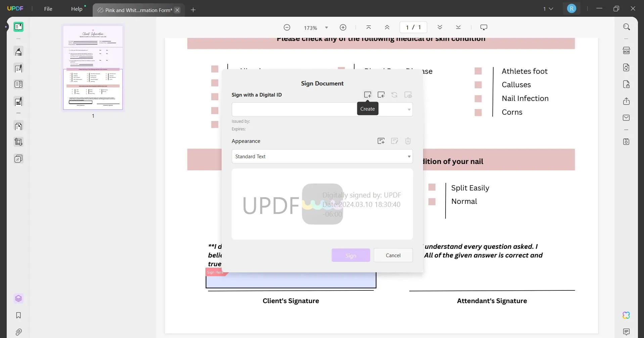Image resolution: width=644 pixels, height=338 pixels.
Task: Open the Standard Text appearance dropdown
Action: pos(322,156)
